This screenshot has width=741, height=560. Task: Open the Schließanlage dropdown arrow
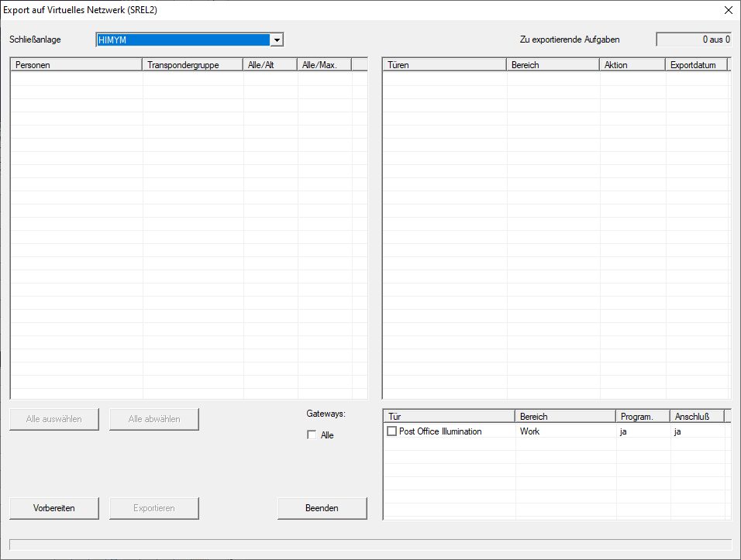click(277, 40)
